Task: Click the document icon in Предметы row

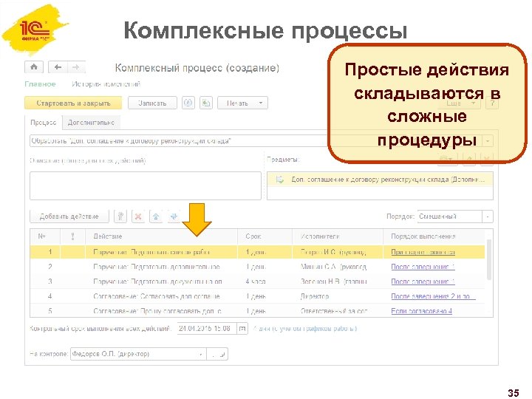Action: [279, 180]
